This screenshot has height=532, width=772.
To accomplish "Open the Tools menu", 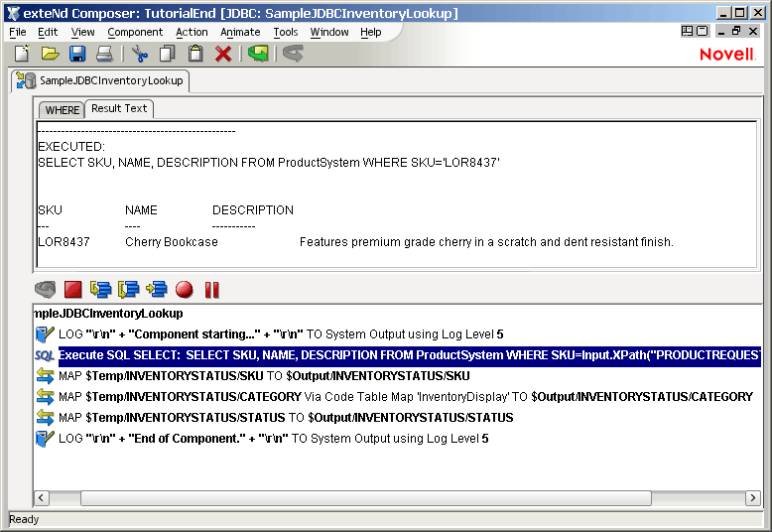I will [286, 32].
